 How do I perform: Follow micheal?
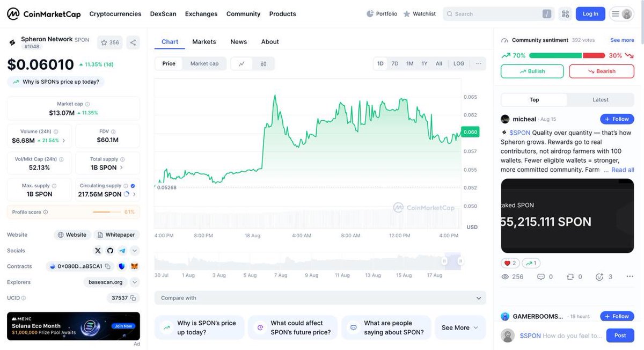click(617, 119)
